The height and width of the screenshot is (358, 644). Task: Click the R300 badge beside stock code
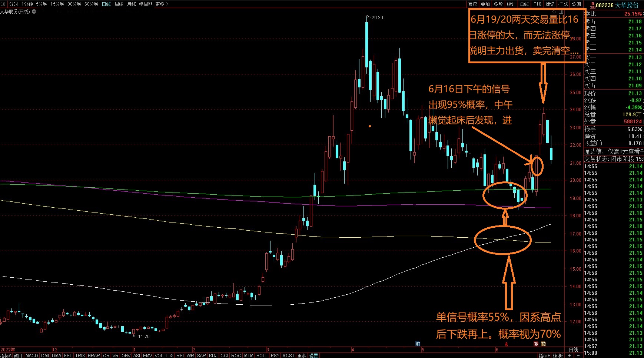[592, 5]
